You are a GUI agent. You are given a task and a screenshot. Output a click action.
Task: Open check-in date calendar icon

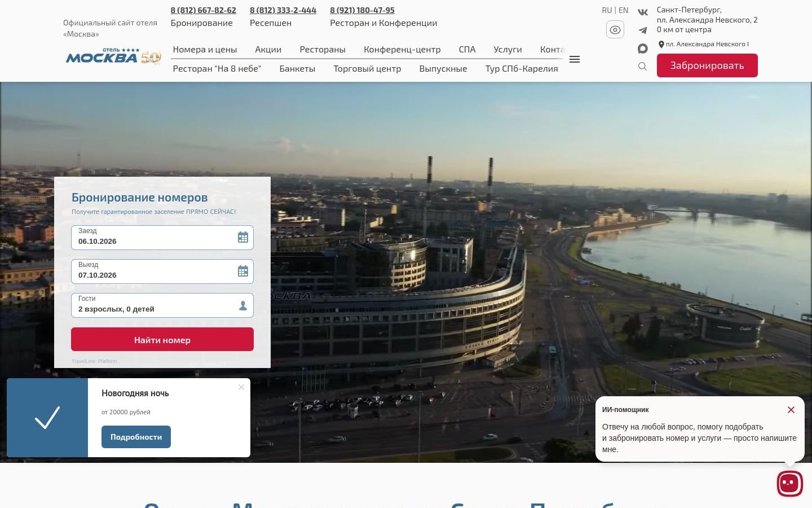click(243, 237)
